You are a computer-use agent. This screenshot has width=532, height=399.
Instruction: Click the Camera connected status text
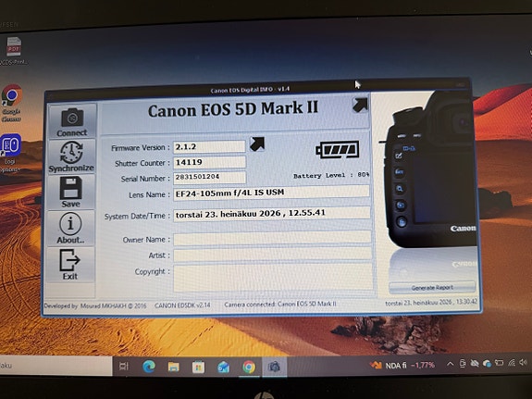pos(280,304)
